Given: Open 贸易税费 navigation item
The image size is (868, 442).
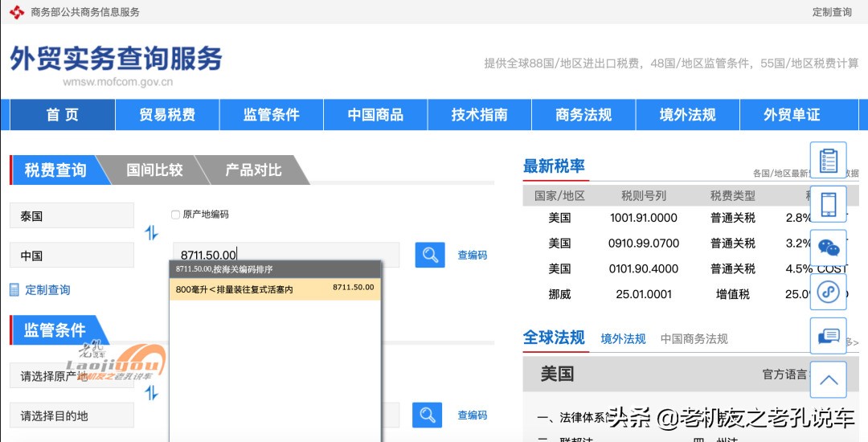Looking at the screenshot, I should coord(167,114).
